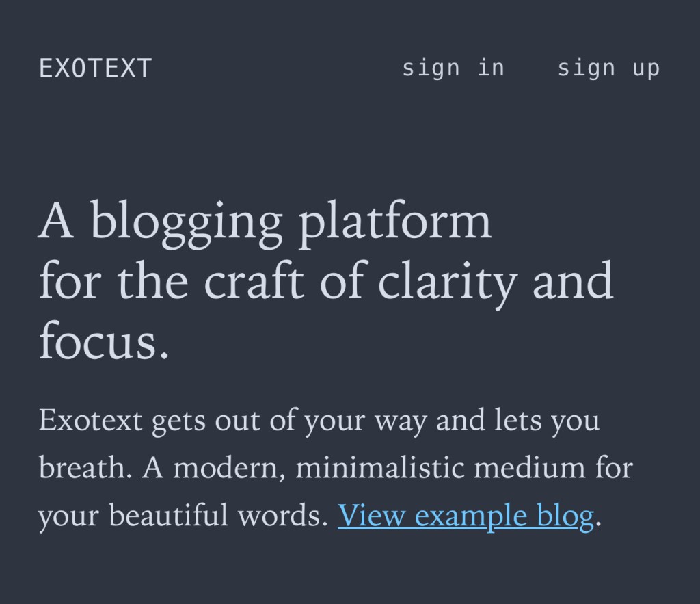Go to the sign up page
The height and width of the screenshot is (604, 700).
tap(608, 68)
